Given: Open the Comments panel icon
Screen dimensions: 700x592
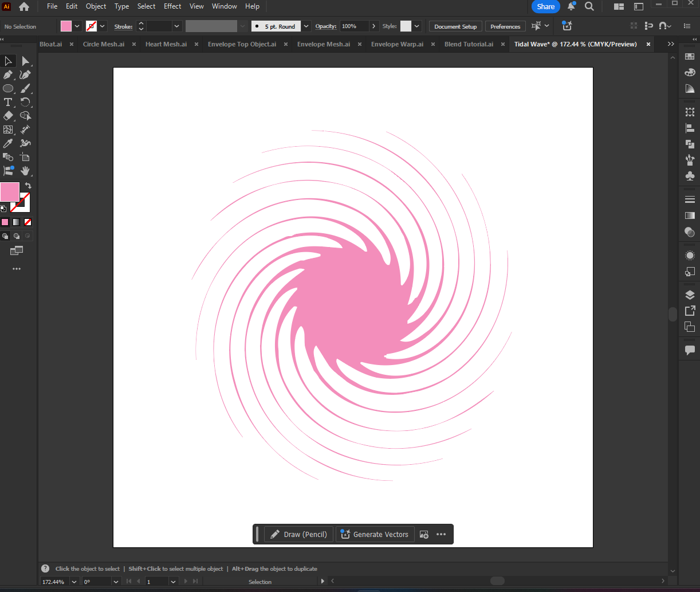Looking at the screenshot, I should pos(690,350).
